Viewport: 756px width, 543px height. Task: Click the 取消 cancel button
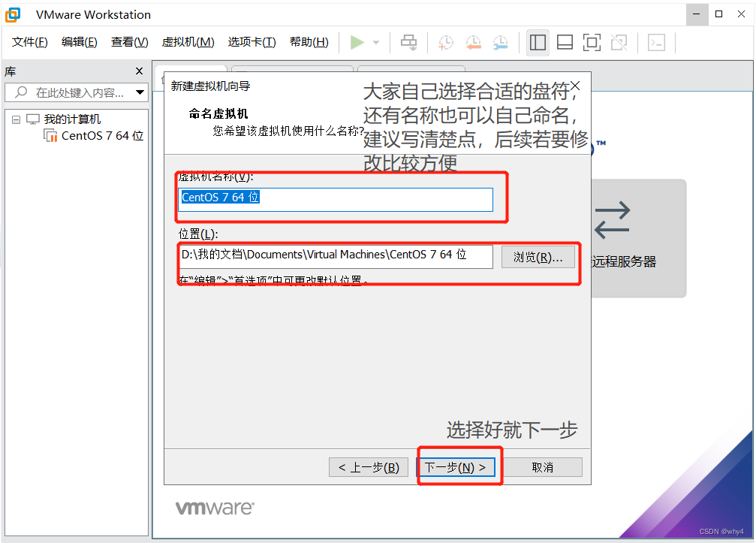pyautogui.click(x=543, y=467)
